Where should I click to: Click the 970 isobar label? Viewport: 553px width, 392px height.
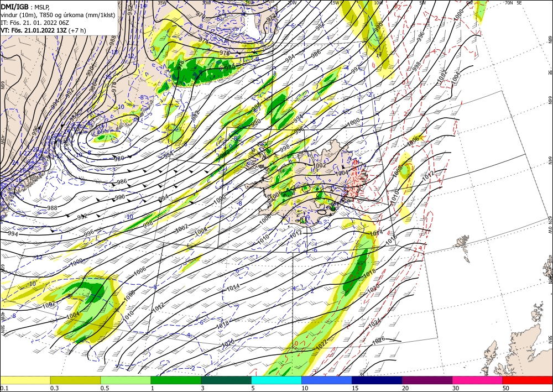pyautogui.click(x=200, y=15)
